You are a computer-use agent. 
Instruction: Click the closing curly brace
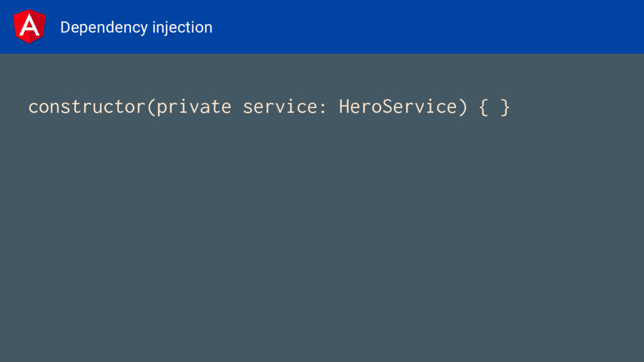coord(505,107)
